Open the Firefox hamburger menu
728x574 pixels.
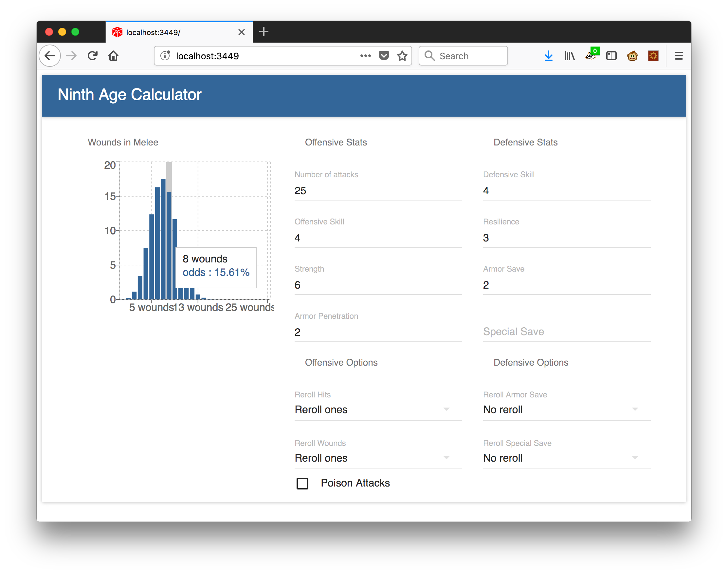click(679, 56)
